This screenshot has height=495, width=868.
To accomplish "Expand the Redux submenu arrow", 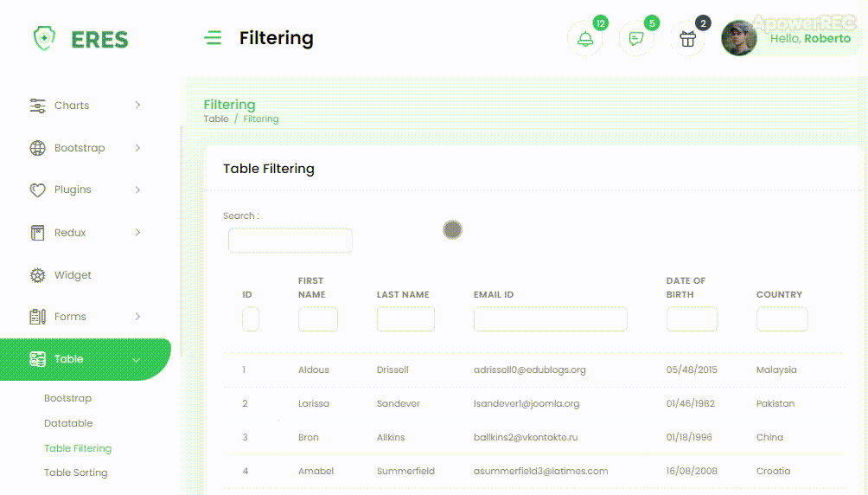I will (137, 233).
